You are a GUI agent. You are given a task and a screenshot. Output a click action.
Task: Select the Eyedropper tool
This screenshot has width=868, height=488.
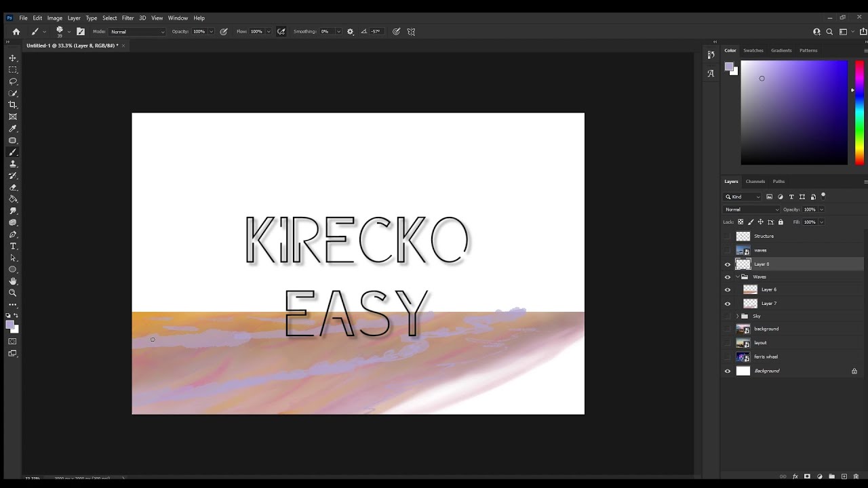[x=13, y=129]
